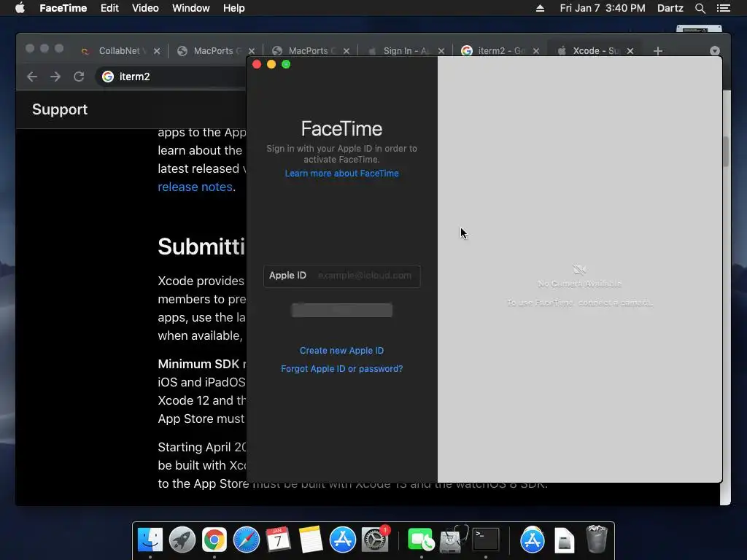The height and width of the screenshot is (560, 747).
Task: Open Notes app in the Dock
Action: pyautogui.click(x=311, y=540)
